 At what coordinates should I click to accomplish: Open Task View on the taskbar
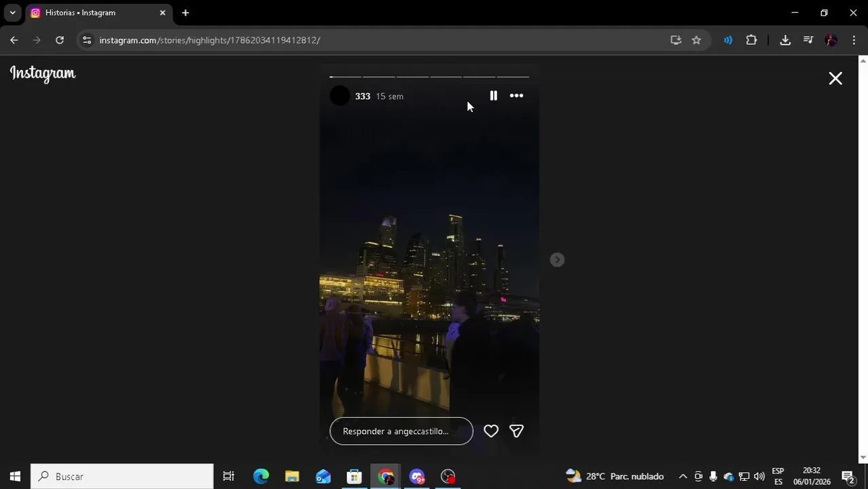pos(229,477)
